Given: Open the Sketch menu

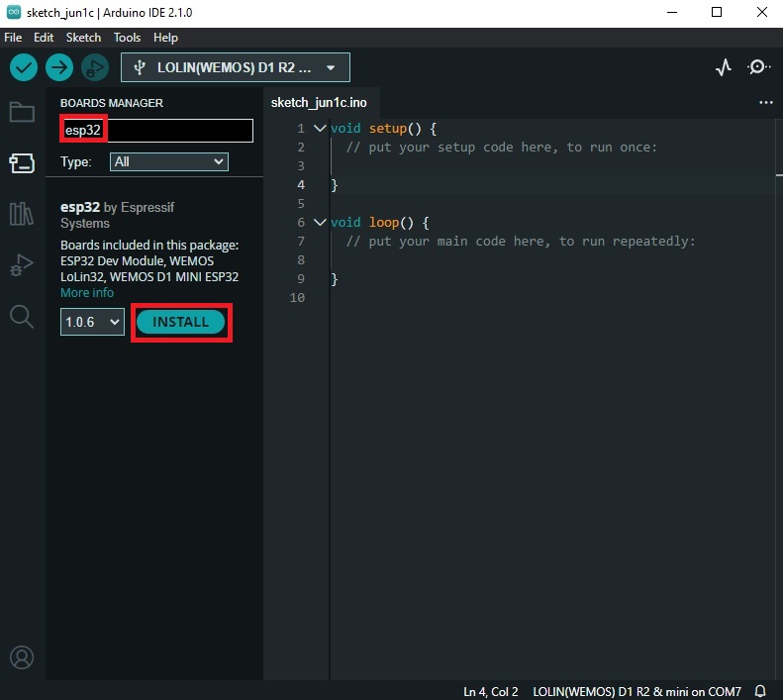Looking at the screenshot, I should pyautogui.click(x=83, y=38).
